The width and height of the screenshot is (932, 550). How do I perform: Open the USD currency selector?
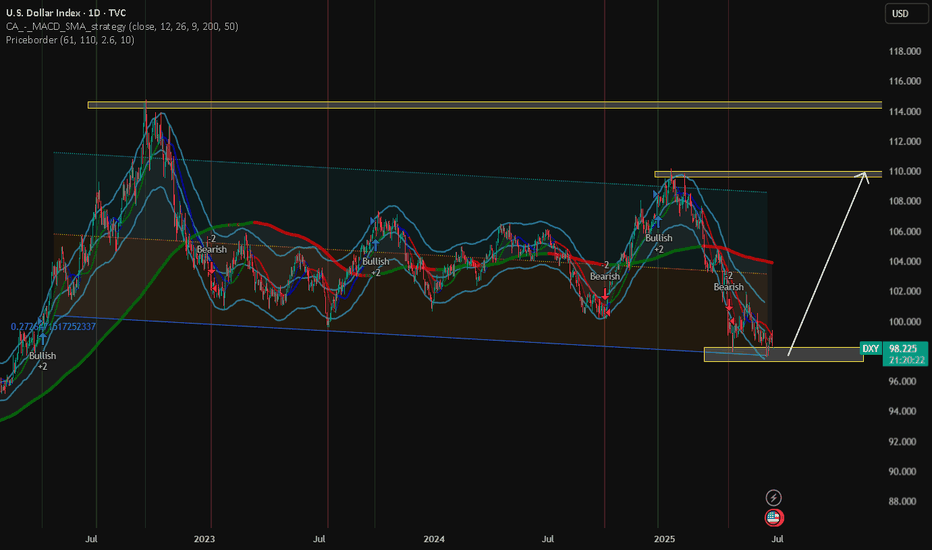[x=906, y=13]
